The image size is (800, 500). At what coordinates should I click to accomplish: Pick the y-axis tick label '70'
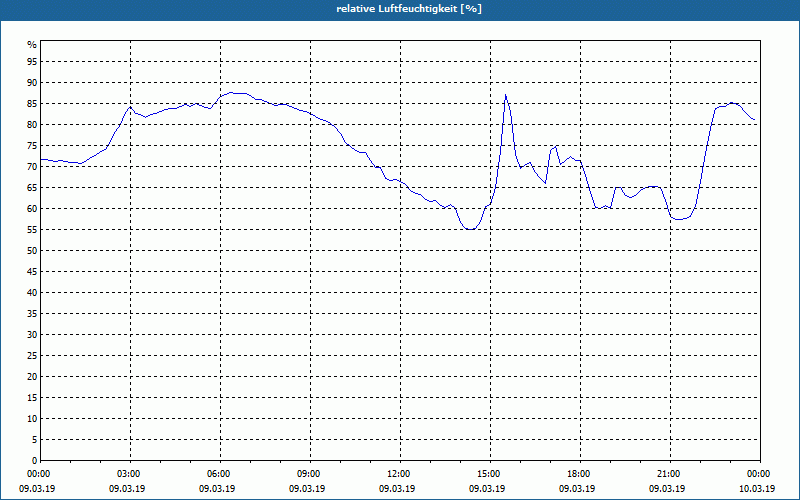click(32, 167)
